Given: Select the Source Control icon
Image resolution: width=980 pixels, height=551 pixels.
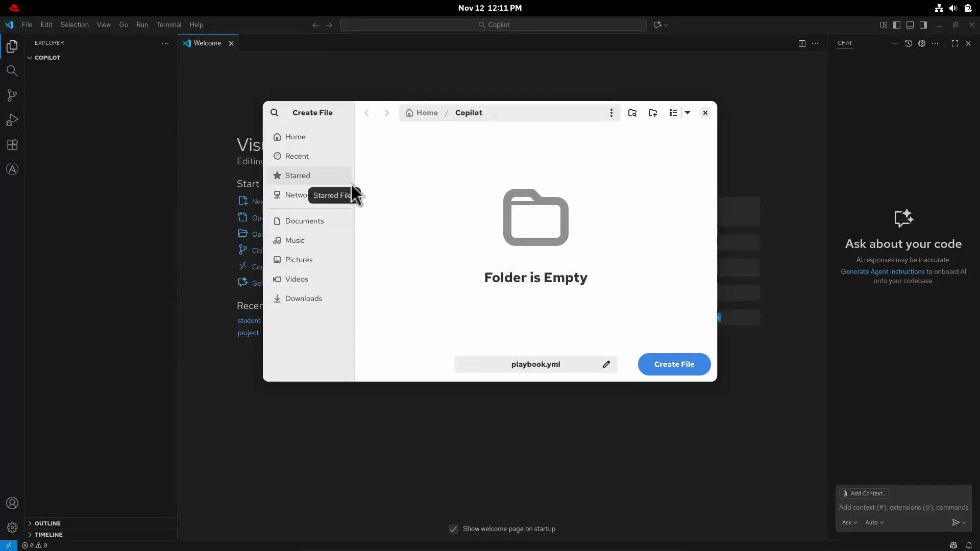Looking at the screenshot, I should coord(12,95).
